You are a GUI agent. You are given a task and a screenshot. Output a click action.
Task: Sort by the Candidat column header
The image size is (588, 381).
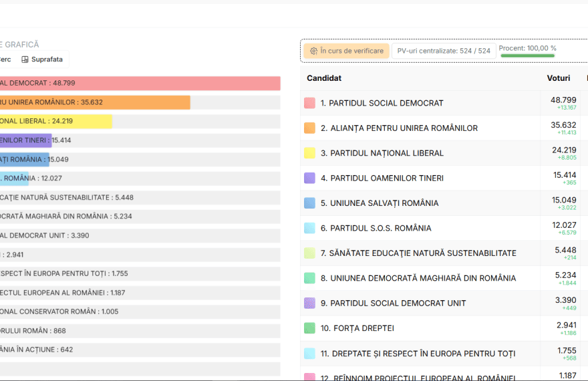pos(324,78)
